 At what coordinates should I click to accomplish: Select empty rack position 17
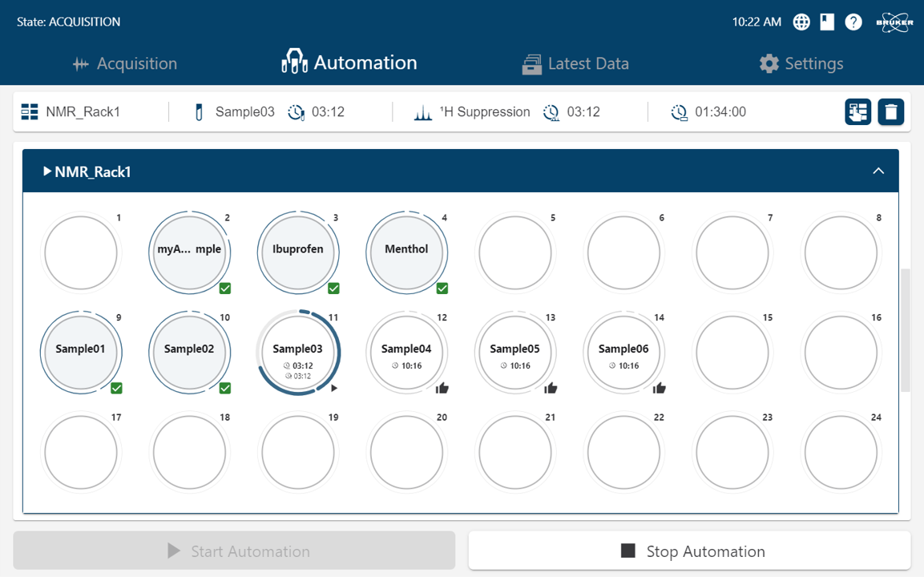81,452
